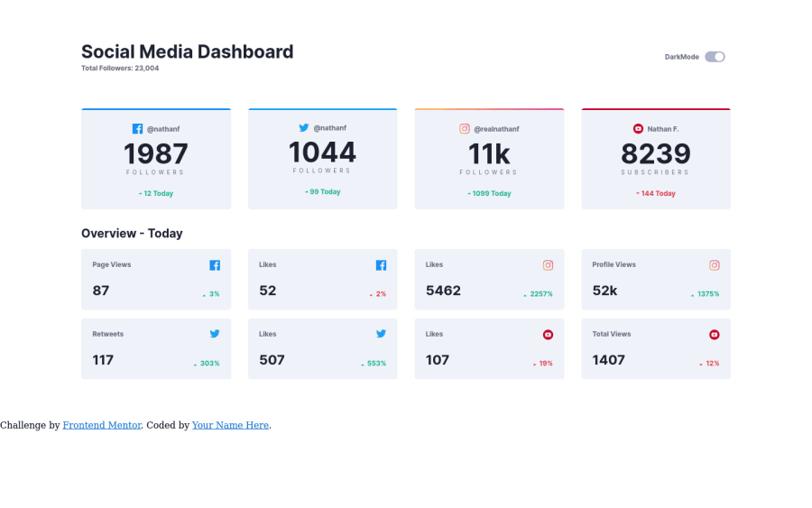Image resolution: width=812 pixels, height=508 pixels.
Task: Click the Facebook icon in Page Views card
Action: (215, 265)
